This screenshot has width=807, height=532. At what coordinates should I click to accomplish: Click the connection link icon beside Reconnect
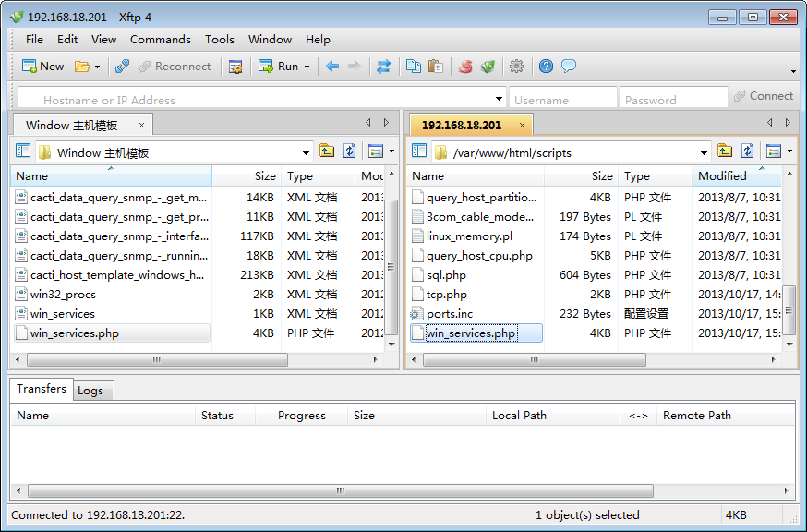click(x=123, y=66)
